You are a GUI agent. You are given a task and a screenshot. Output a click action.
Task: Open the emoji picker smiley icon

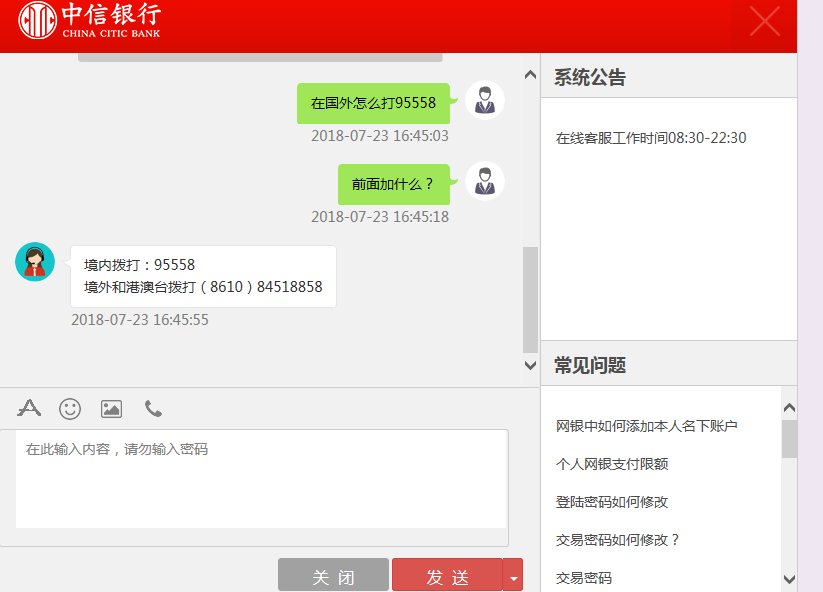(x=69, y=408)
